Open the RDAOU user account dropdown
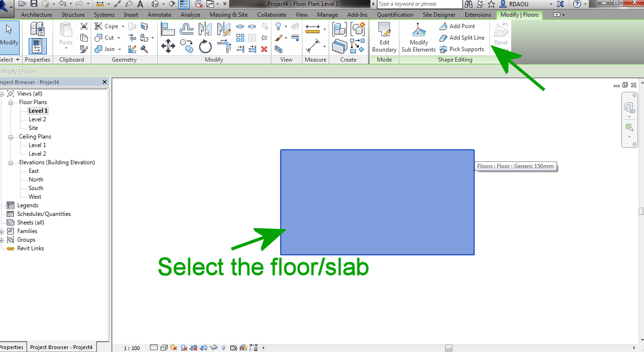Screen dimensions: 644x352 tap(551, 4)
